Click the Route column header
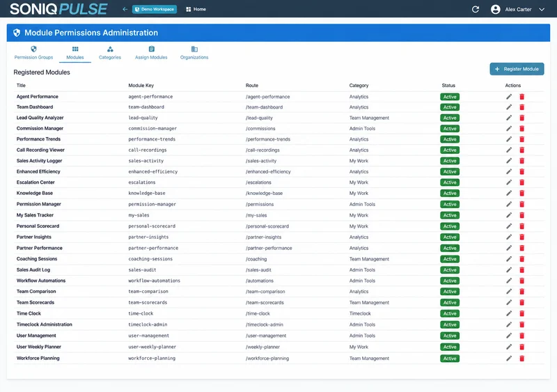 point(252,86)
